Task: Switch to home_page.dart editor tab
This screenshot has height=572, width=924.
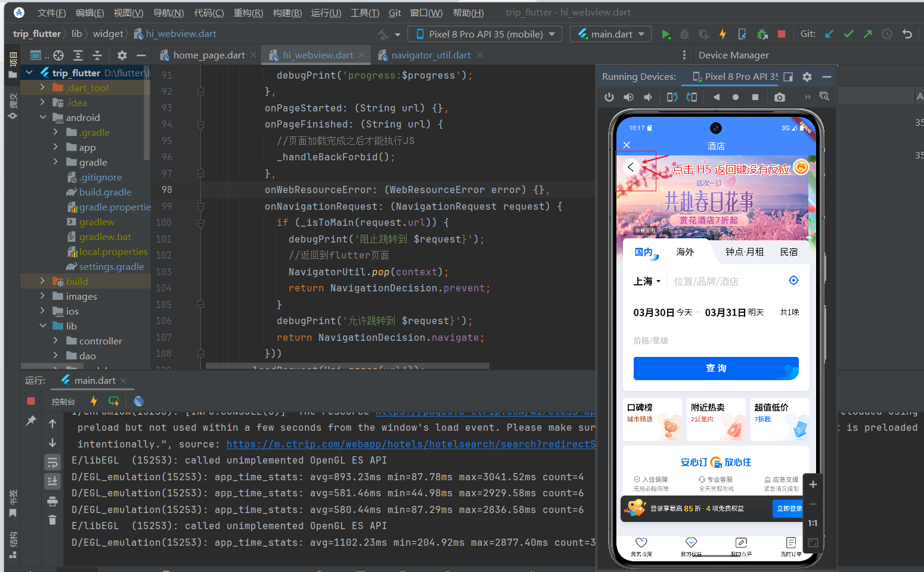Action: click(209, 55)
